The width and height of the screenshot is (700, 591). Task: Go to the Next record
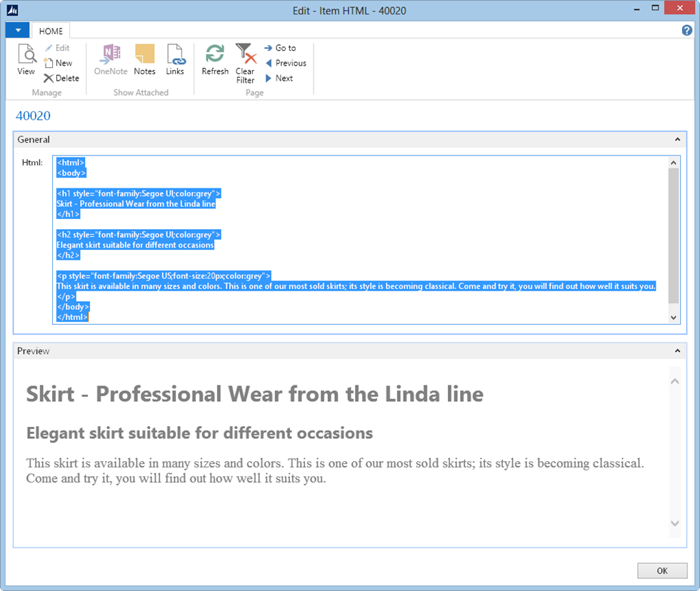tap(279, 78)
